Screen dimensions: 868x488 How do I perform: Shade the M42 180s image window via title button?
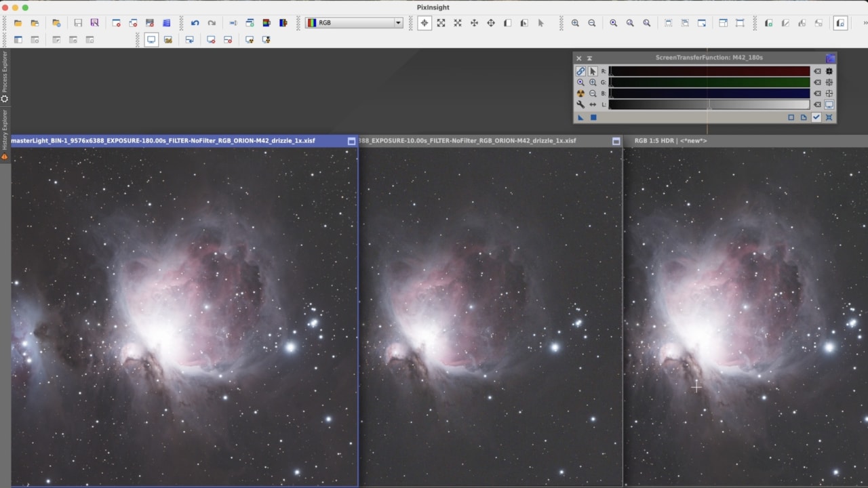click(351, 141)
